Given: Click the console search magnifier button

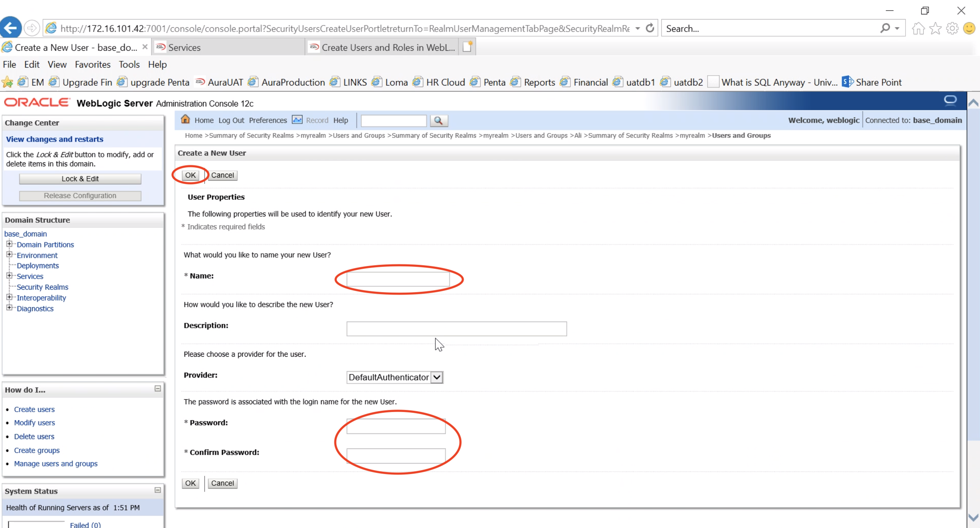Looking at the screenshot, I should tap(439, 121).
